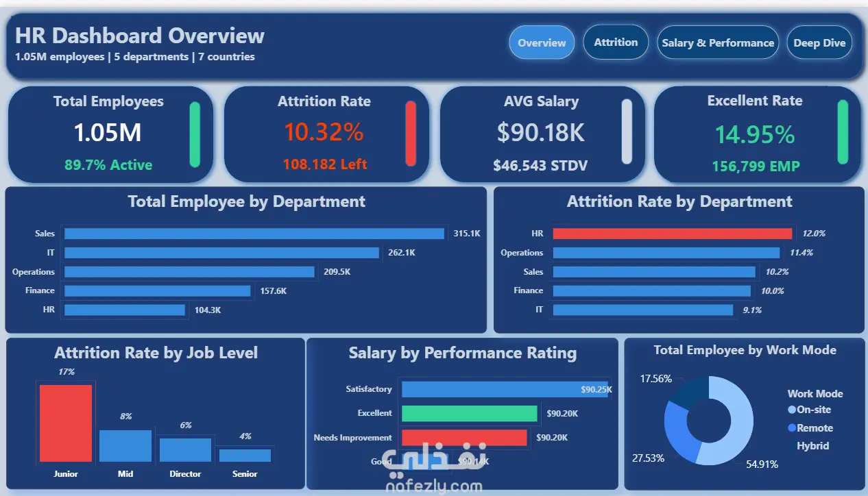Select the 108,182 Left text

pyautogui.click(x=325, y=164)
